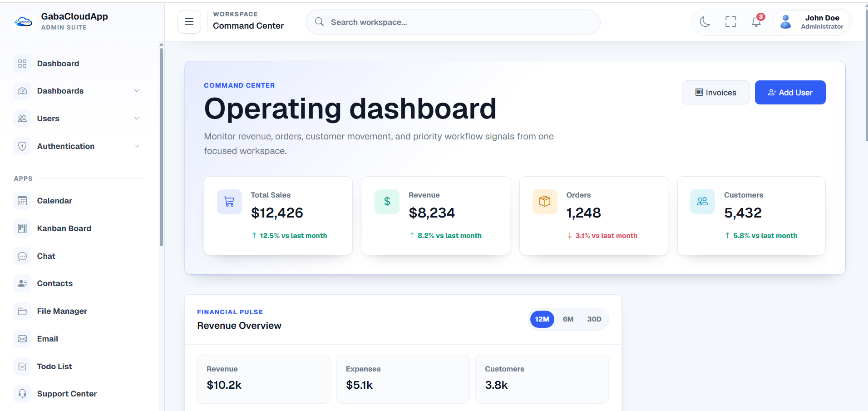Switch to dark mode moon icon
The width and height of the screenshot is (868, 411).
[705, 21]
